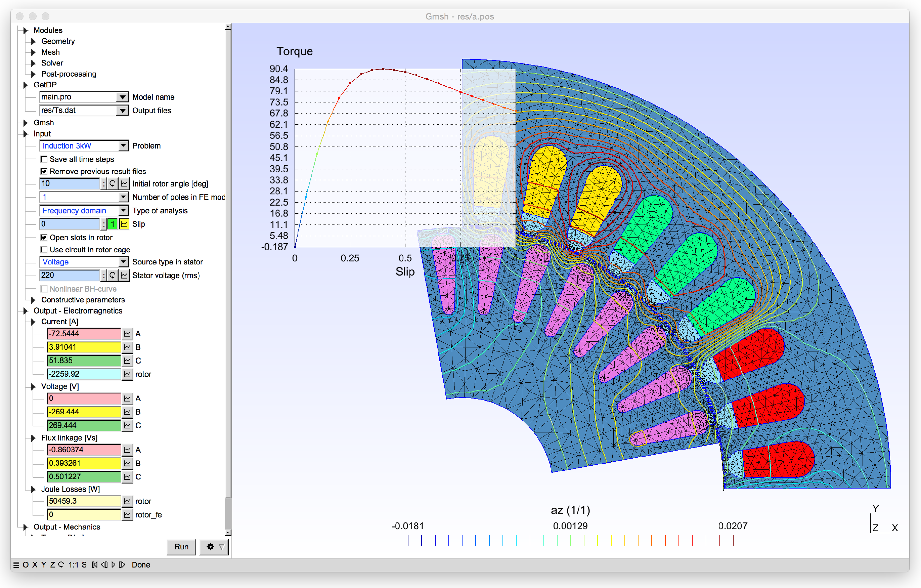
Task: Set view along the Z axis
Action: point(52,565)
